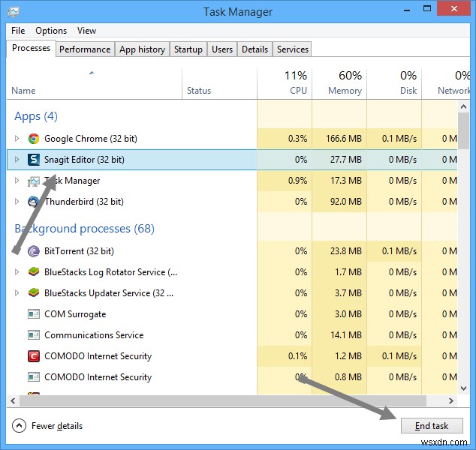Click the horizontal scrollbar left arrow
Viewport: 476px width, 450px height.
[13, 401]
